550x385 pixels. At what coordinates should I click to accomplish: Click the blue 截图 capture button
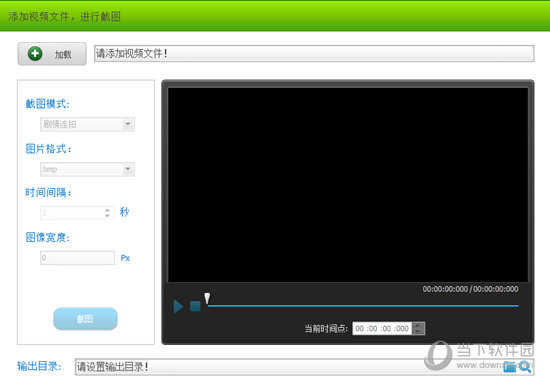coord(85,318)
